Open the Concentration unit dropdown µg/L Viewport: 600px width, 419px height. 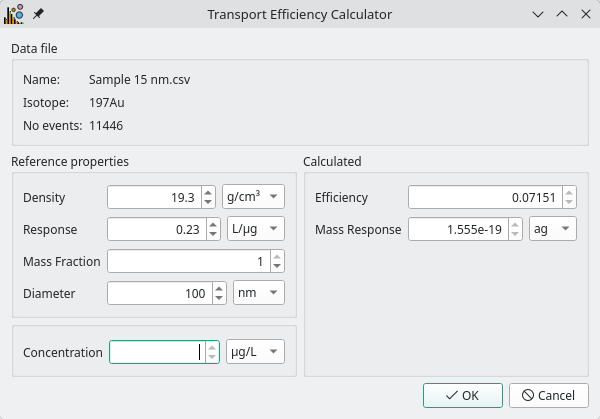pos(255,352)
